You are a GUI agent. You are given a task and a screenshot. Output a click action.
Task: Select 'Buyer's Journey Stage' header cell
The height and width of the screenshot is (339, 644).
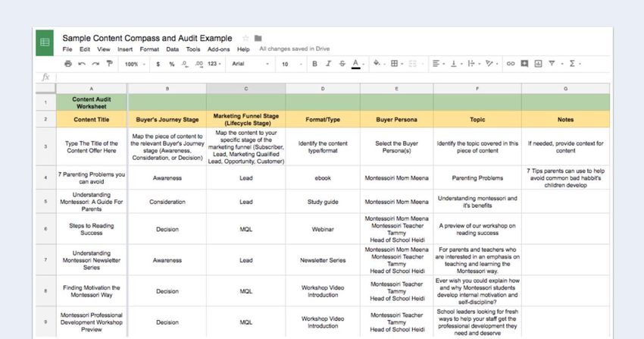pyautogui.click(x=167, y=120)
